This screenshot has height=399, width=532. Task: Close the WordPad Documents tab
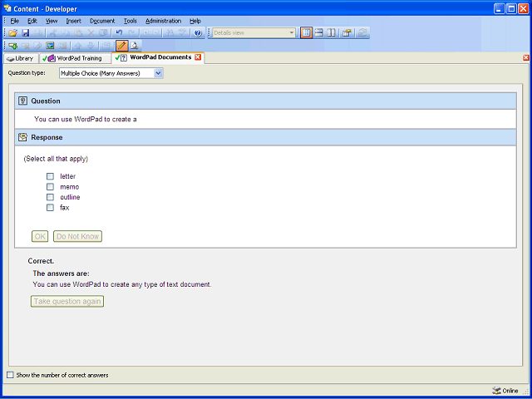pyautogui.click(x=198, y=57)
